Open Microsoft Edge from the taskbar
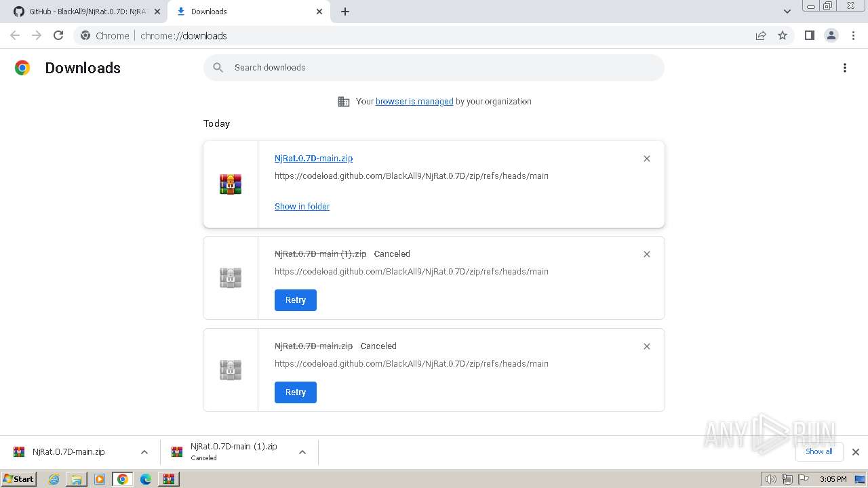 (x=146, y=479)
